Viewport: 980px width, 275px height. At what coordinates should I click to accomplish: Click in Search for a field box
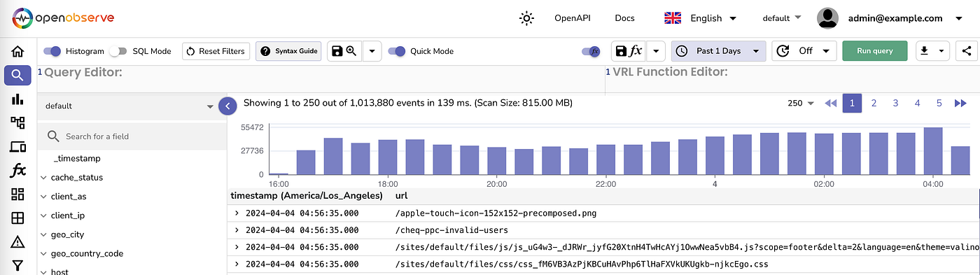coord(132,136)
